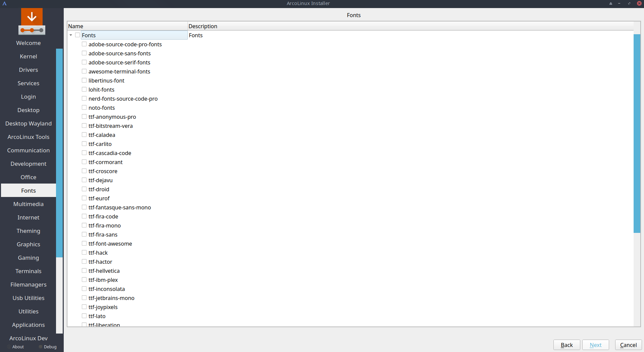This screenshot has height=352, width=644.
Task: Open the Office sidebar section
Action: [x=29, y=177]
